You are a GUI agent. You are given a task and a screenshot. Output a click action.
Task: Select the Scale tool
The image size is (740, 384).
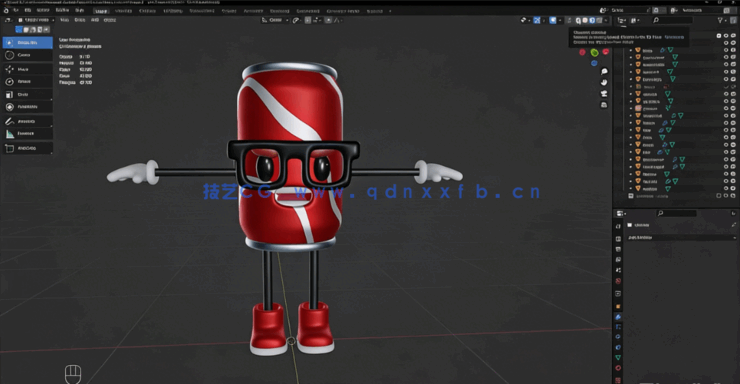[x=27, y=94]
